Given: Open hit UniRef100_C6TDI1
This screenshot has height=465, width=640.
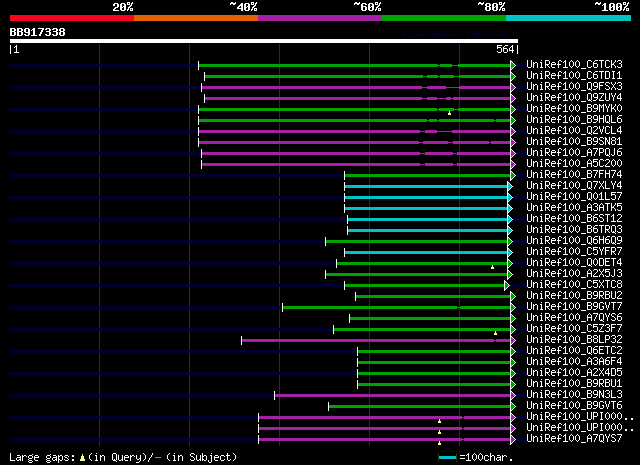Looking at the screenshot, I should click(574, 76).
